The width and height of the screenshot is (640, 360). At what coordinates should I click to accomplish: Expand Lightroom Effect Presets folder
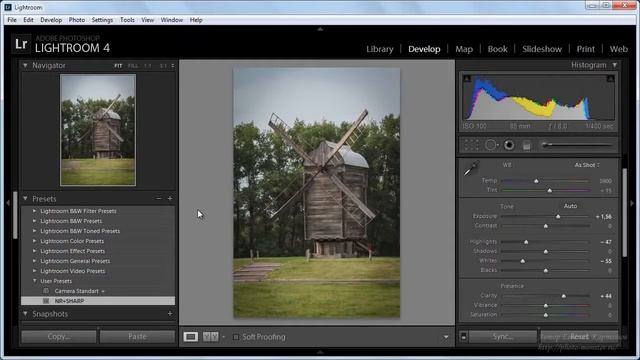(34, 251)
